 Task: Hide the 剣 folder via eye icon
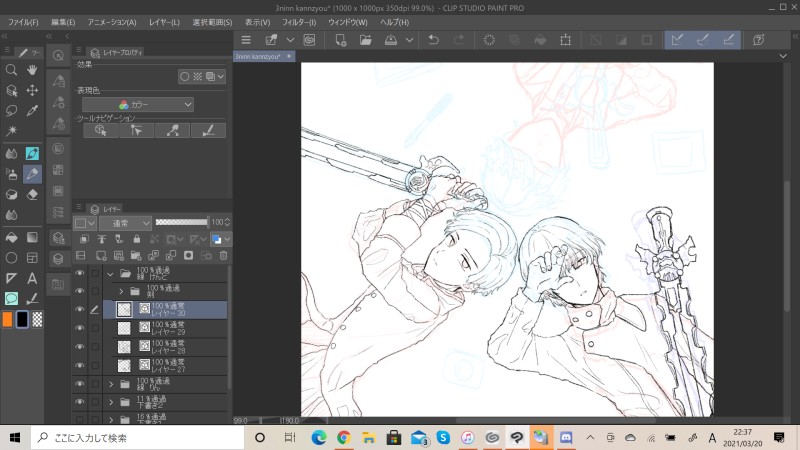(x=80, y=291)
